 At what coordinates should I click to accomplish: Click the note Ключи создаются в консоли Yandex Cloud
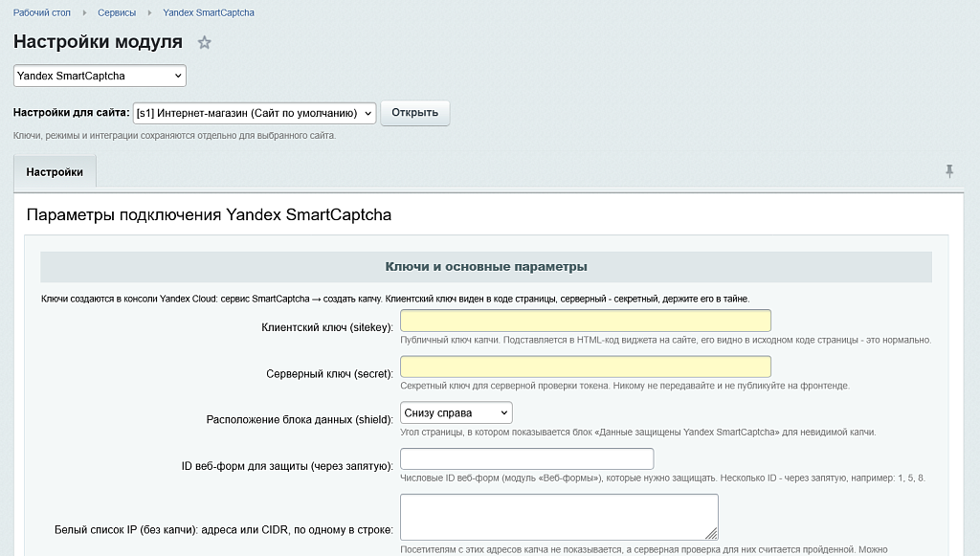tap(395, 299)
